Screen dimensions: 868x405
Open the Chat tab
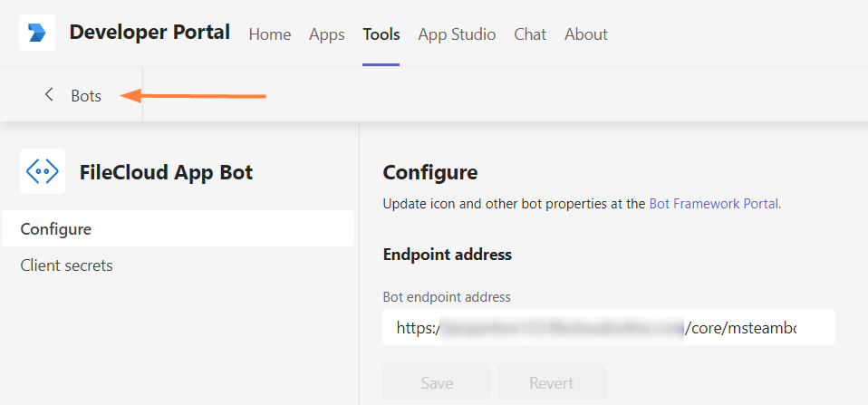(530, 34)
